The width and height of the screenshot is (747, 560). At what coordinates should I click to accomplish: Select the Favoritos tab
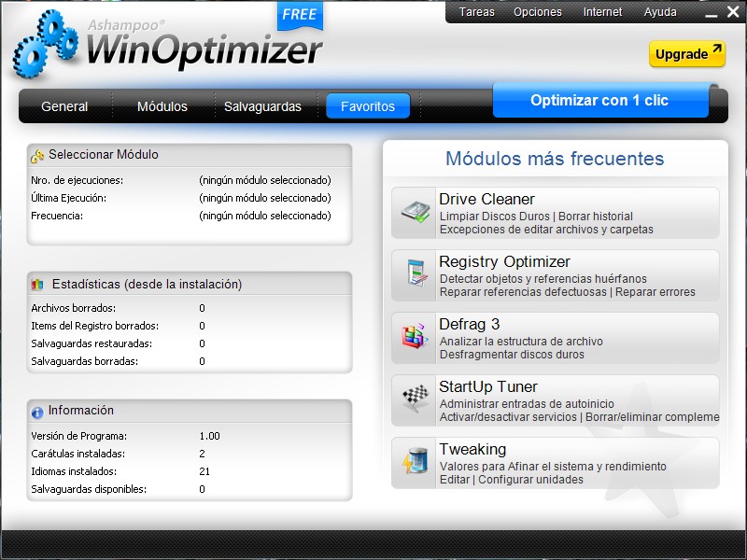(368, 106)
